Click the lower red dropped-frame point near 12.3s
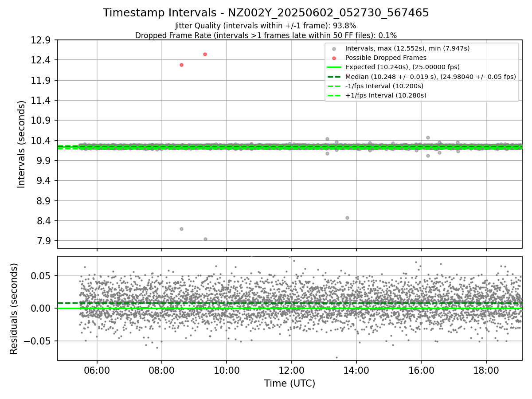 181,65
